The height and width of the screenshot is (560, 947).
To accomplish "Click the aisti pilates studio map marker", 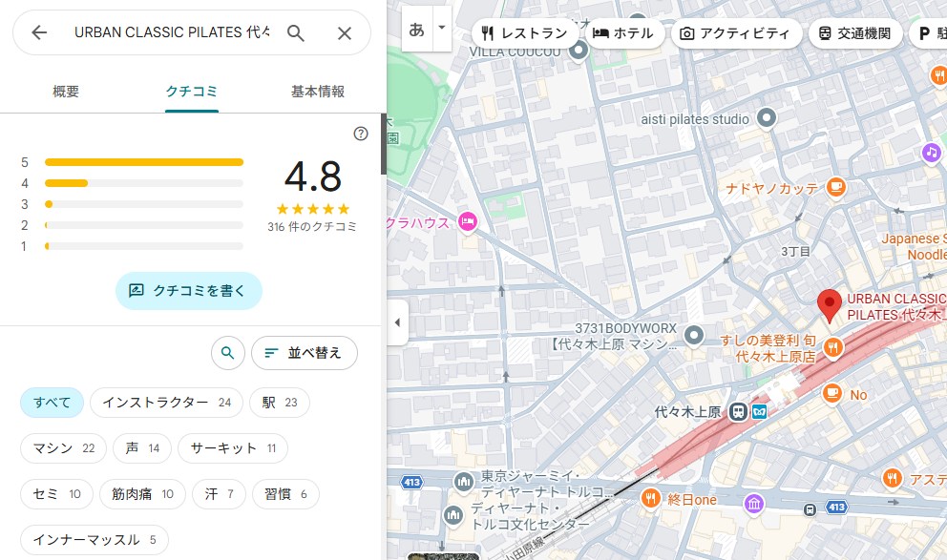I will (x=766, y=118).
